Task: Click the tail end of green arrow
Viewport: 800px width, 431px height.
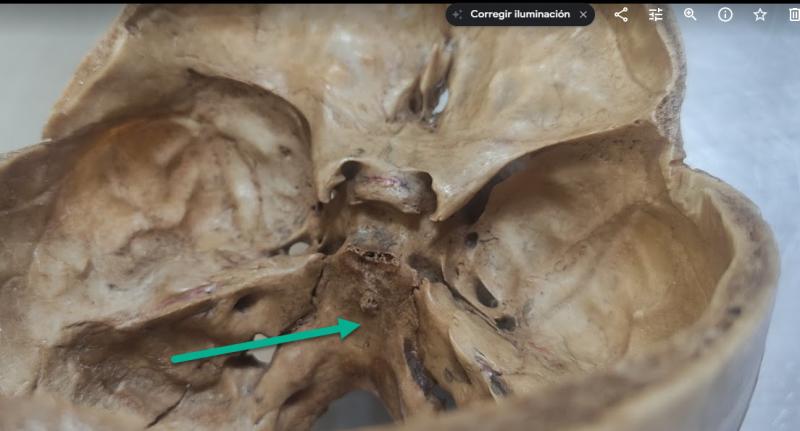Action: [174, 358]
